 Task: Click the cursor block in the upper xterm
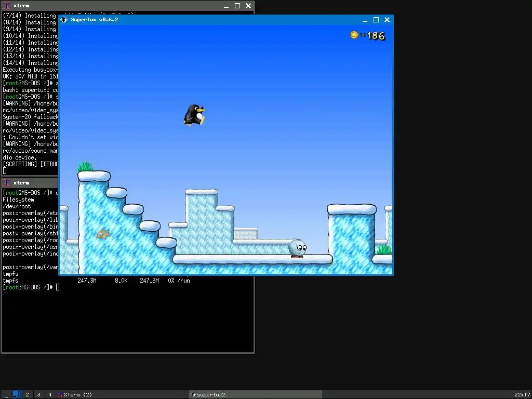[x=4, y=171]
